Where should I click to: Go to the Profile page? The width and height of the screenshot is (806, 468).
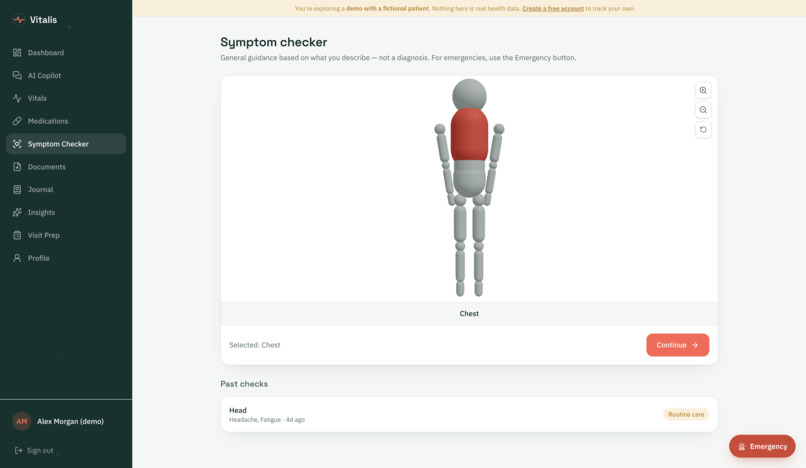66,258
